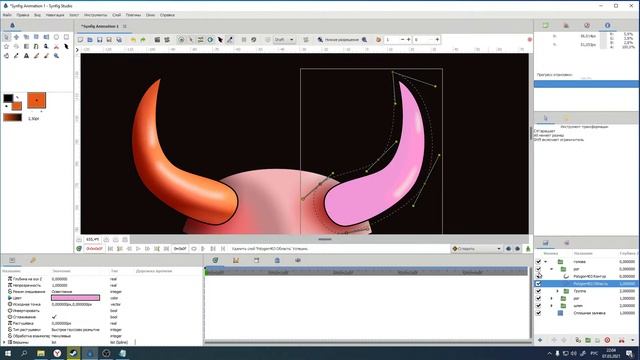Image resolution: width=640 pixels, height=360 pixels.
Task: Click the Cut layer scissors icon
Action: coord(621,340)
